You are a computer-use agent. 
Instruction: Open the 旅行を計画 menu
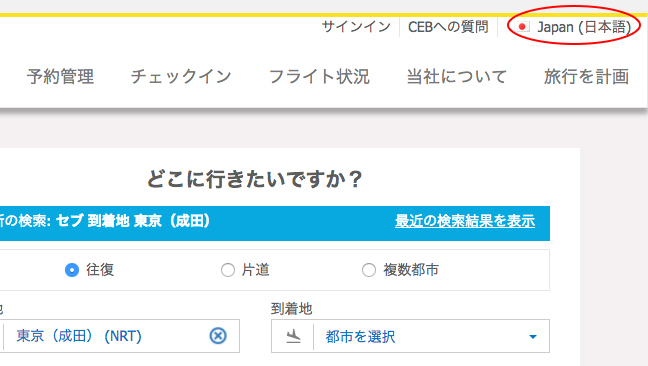pyautogui.click(x=586, y=77)
